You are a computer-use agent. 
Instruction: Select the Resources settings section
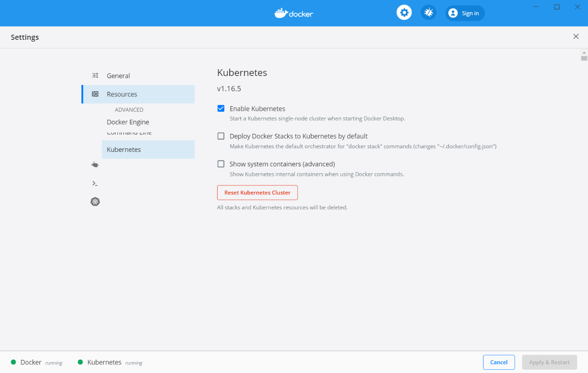coord(138,94)
